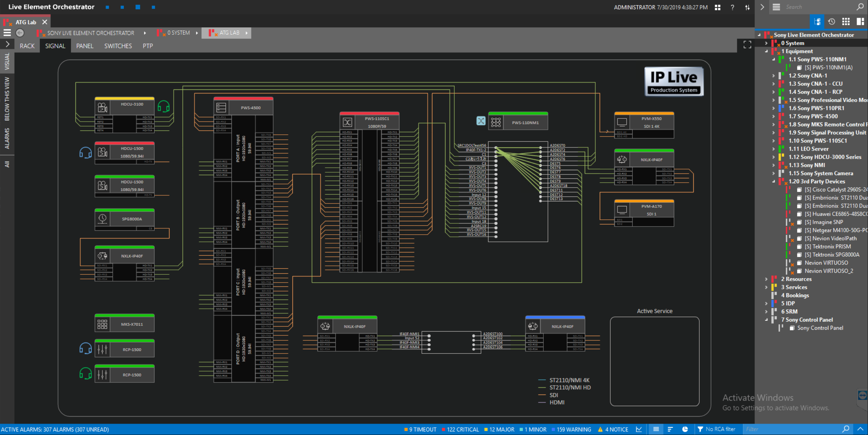Open the help question mark icon

pyautogui.click(x=732, y=7)
